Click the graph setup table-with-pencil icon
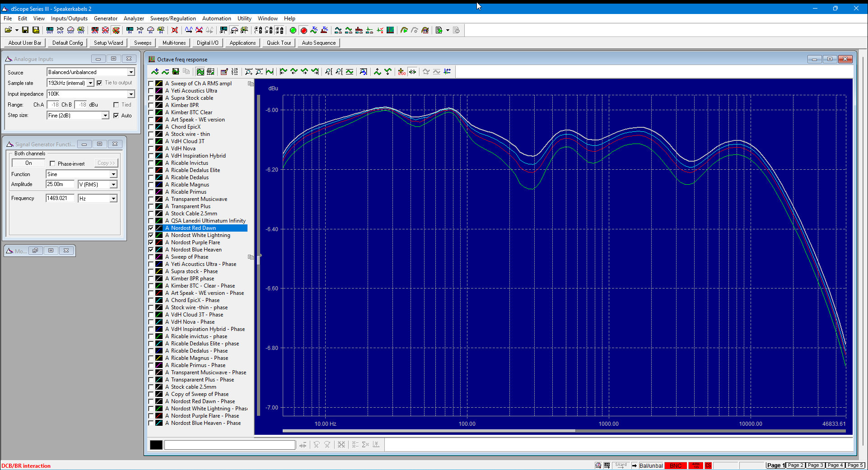Screen dimensions: 868x470 click(x=224, y=72)
